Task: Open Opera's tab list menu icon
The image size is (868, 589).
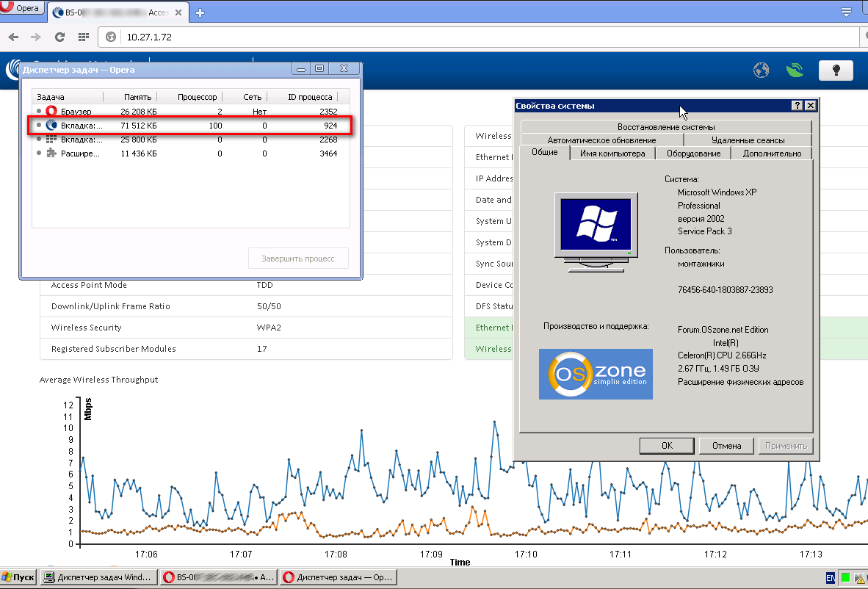Action: (846, 11)
